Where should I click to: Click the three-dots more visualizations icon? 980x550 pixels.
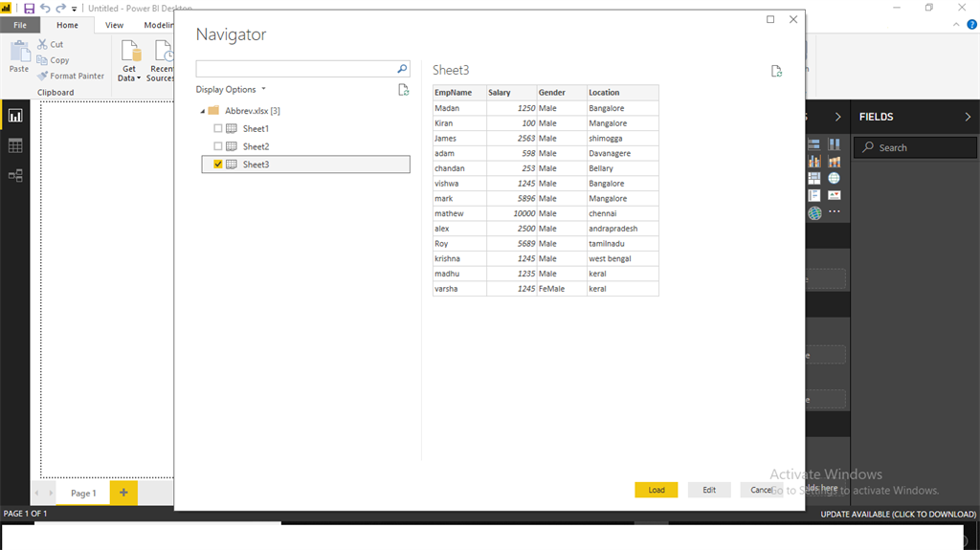point(835,212)
